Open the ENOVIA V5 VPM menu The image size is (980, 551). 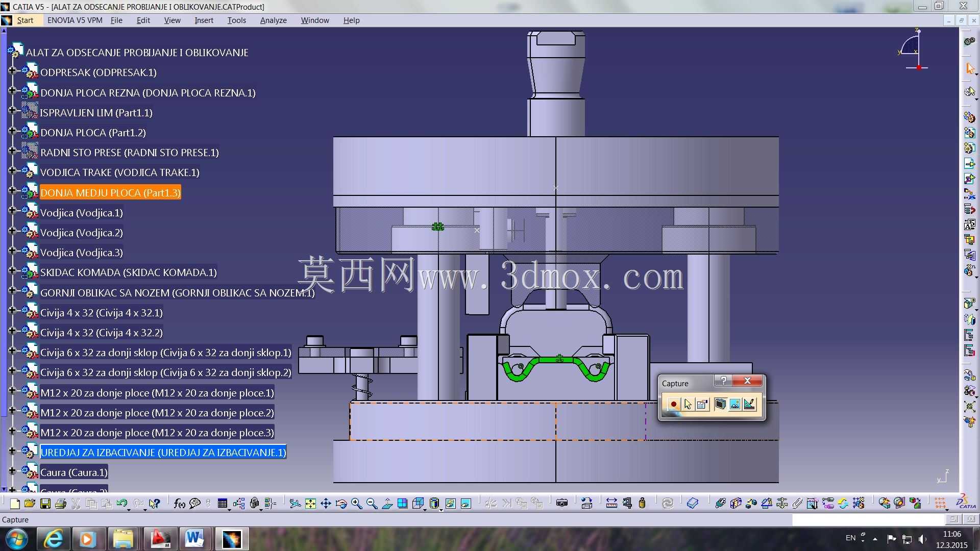click(75, 20)
